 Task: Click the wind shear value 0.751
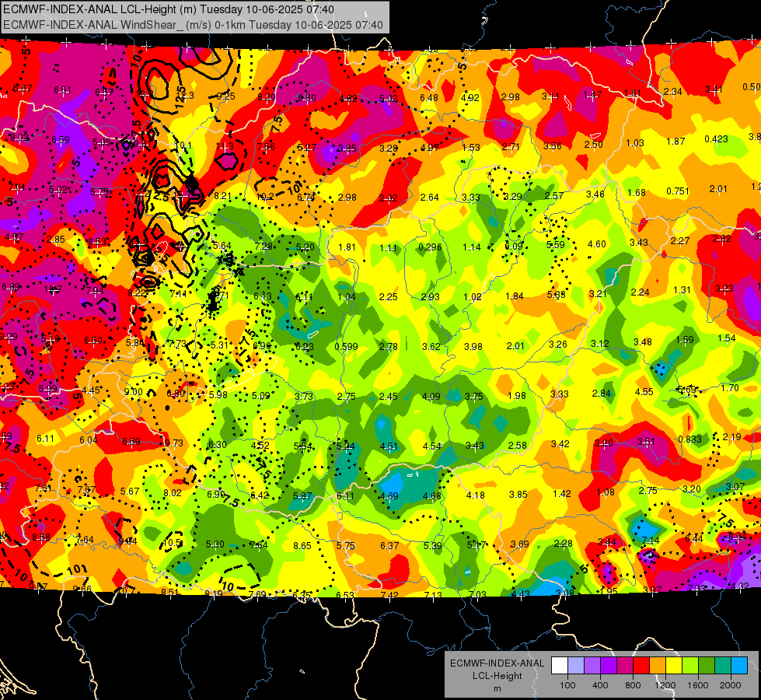click(x=678, y=191)
